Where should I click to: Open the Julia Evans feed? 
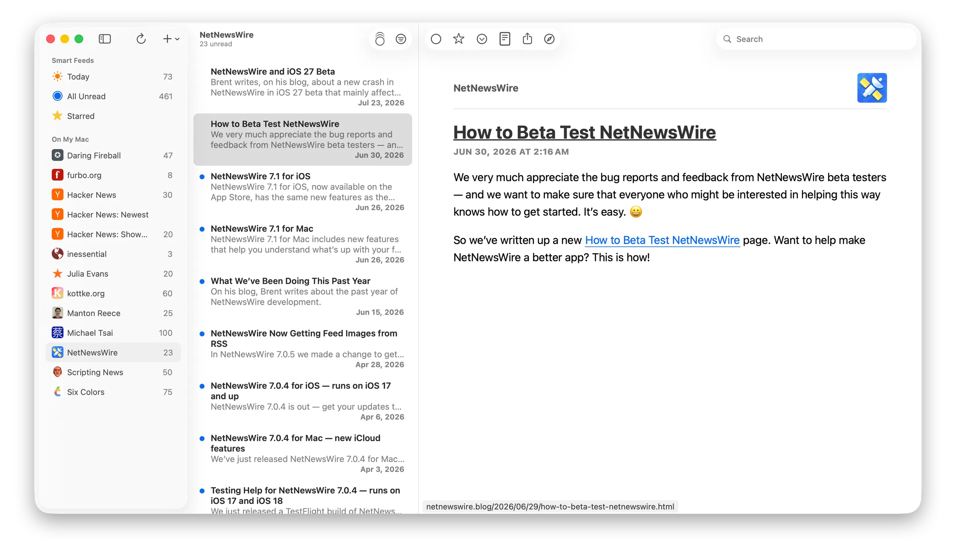pyautogui.click(x=113, y=274)
